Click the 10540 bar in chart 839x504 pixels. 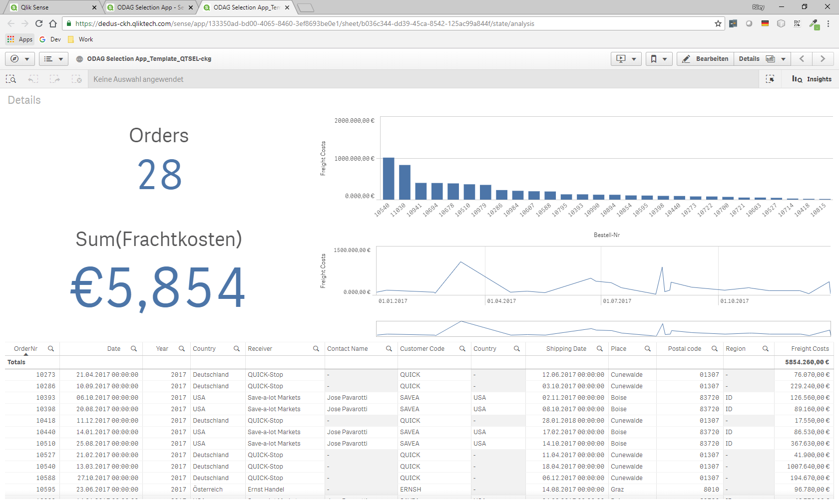pos(389,179)
